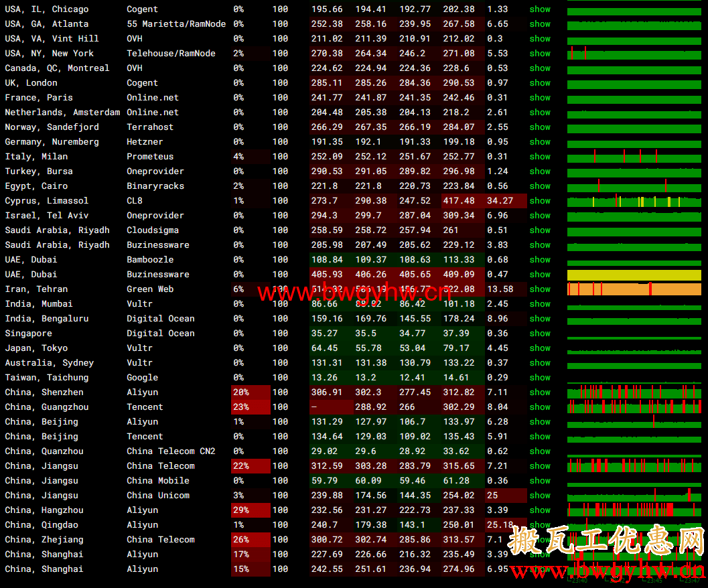The image size is (708, 588).
Task: Click the 15% loss cell for Shanghai Aliyun
Action: point(251,569)
